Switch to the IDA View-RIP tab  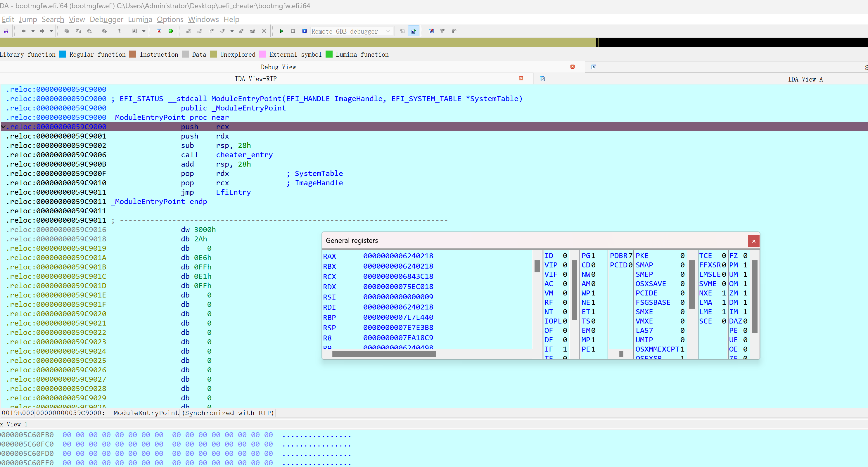[256, 79]
